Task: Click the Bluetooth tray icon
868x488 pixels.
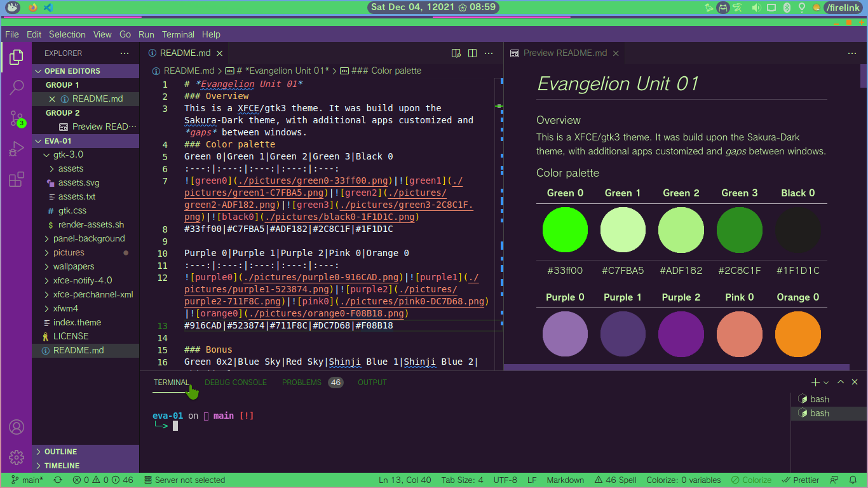Action: click(x=787, y=8)
